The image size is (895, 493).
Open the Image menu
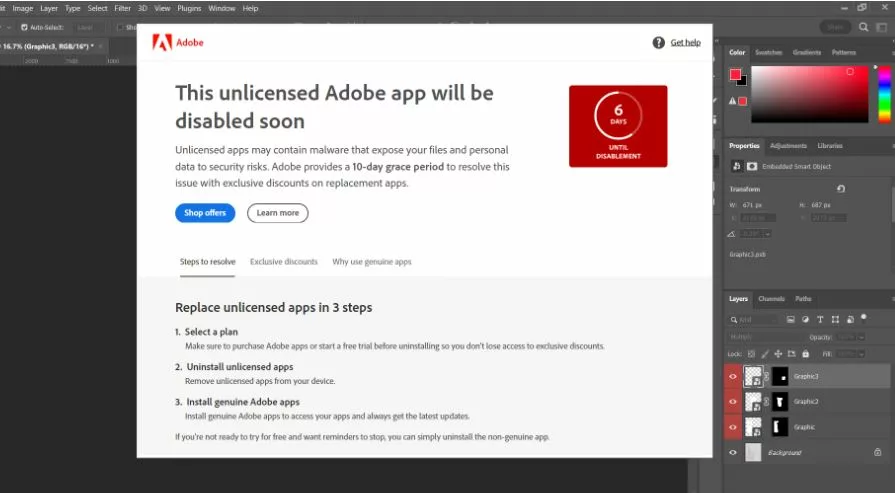[23, 9]
